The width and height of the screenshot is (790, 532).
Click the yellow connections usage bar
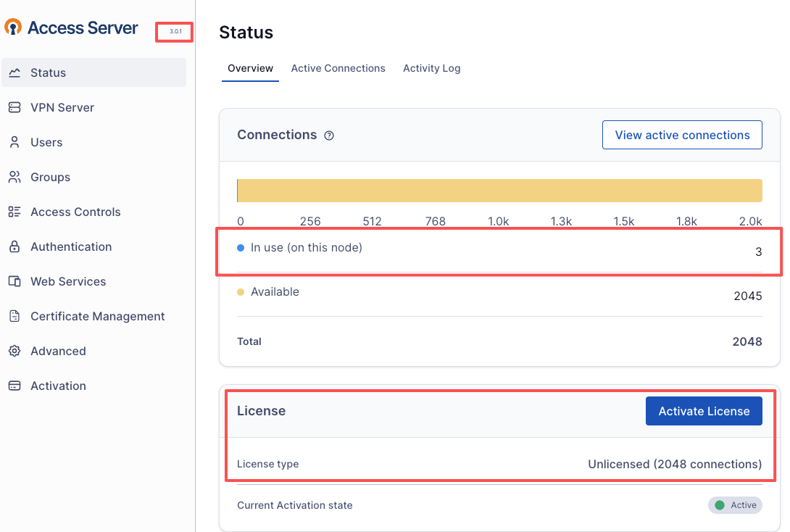point(499,191)
